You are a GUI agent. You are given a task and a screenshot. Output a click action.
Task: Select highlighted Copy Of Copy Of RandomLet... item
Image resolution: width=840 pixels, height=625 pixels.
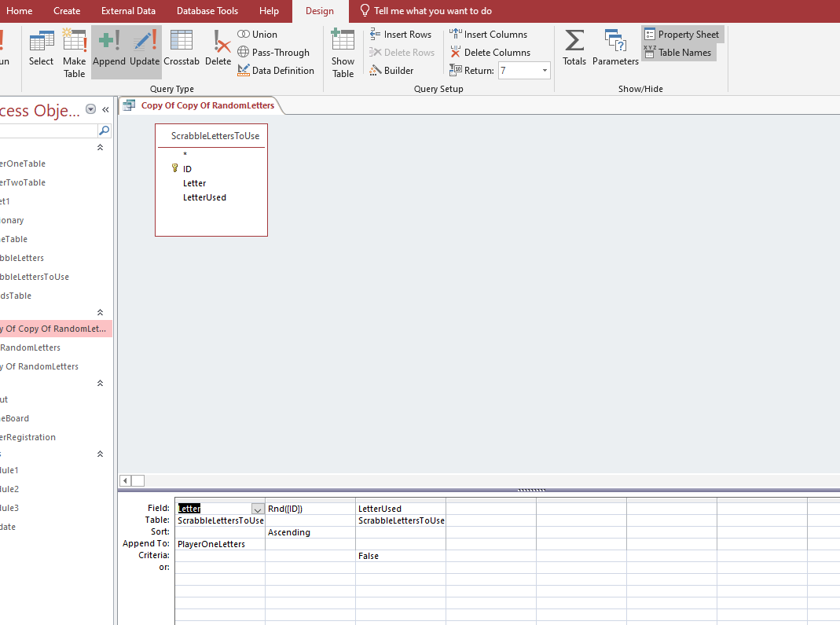(56, 329)
